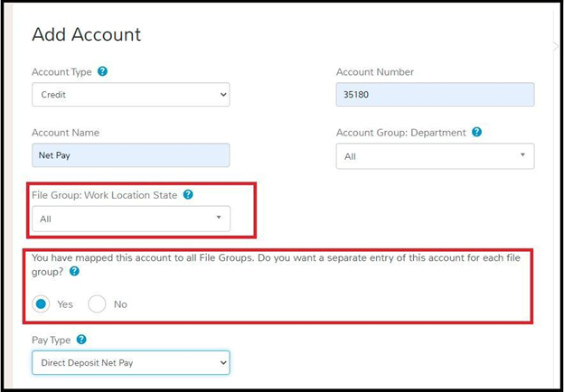
Task: Open Pay Type dropdown showing Direct Deposit Net Pay
Action: point(131,363)
